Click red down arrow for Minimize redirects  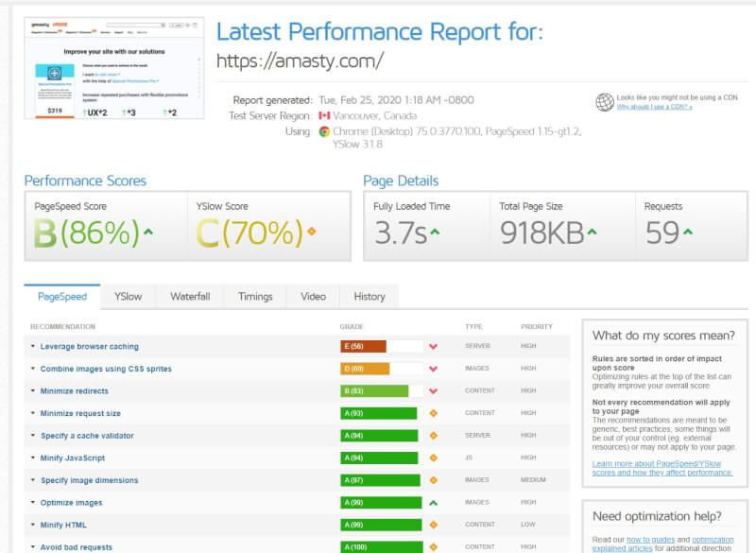click(x=433, y=391)
